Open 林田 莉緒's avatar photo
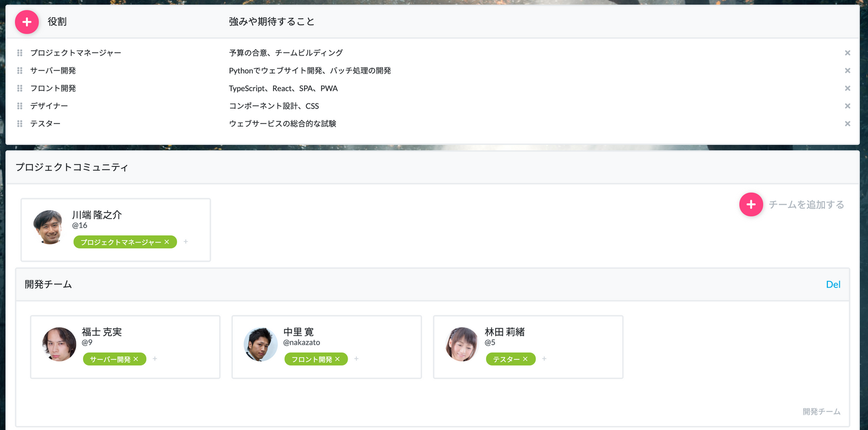The width and height of the screenshot is (868, 430). pos(462,344)
